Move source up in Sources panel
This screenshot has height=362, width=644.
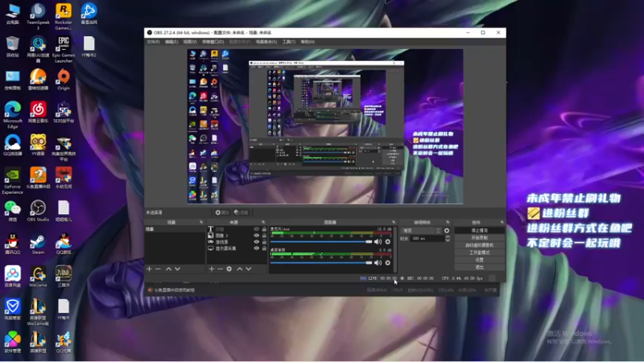[239, 269]
